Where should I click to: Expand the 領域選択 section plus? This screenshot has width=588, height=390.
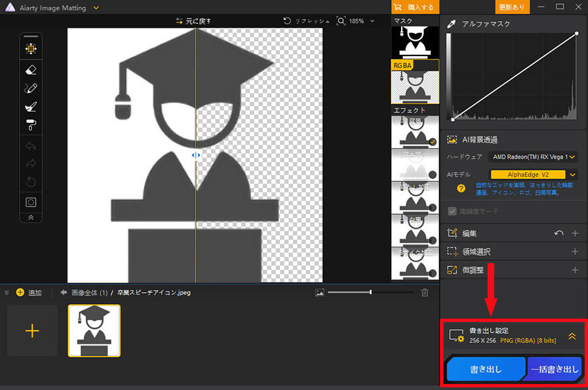point(575,251)
